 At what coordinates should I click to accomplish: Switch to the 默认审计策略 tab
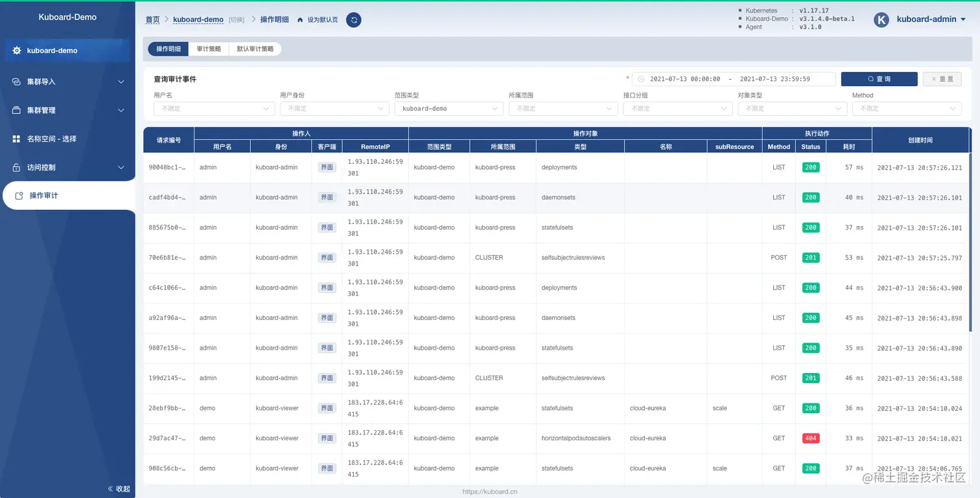coord(255,49)
